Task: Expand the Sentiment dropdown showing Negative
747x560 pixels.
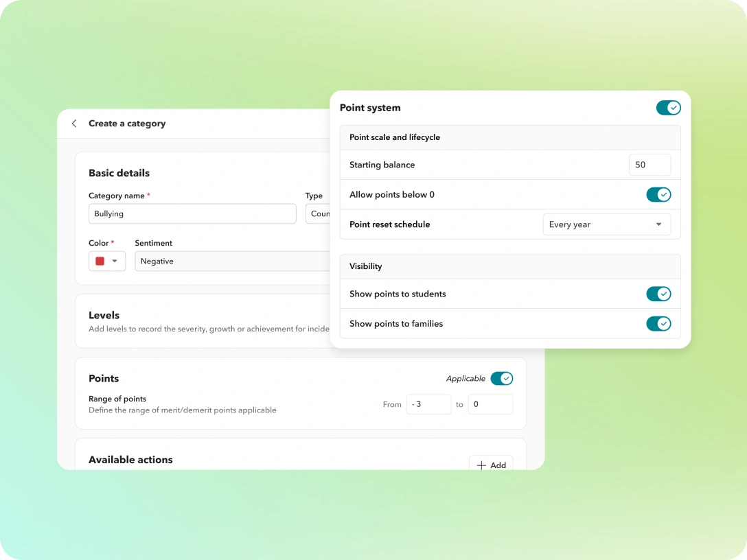Action: tap(232, 261)
